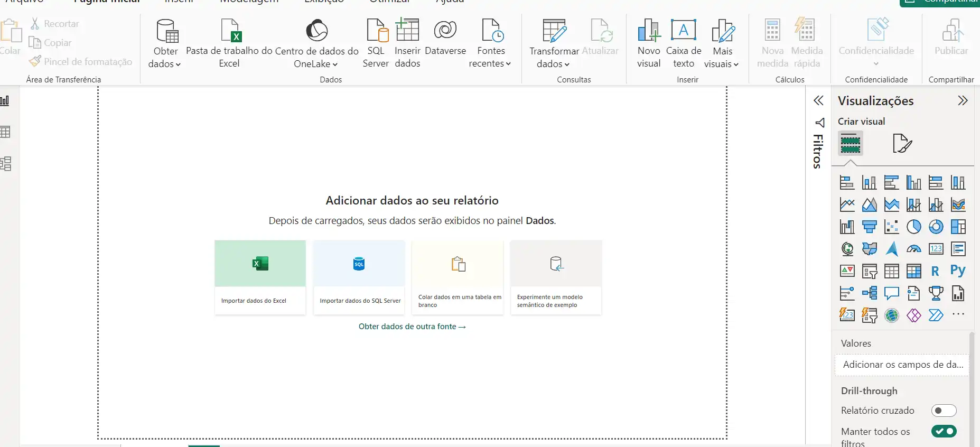
Task: Select the filled map visual
Action: click(869, 249)
